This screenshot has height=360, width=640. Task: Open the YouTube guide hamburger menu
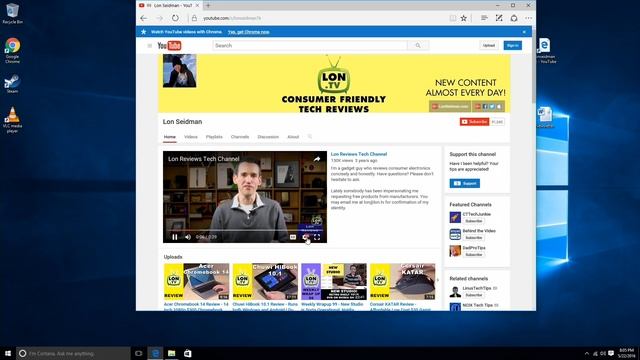pos(150,46)
